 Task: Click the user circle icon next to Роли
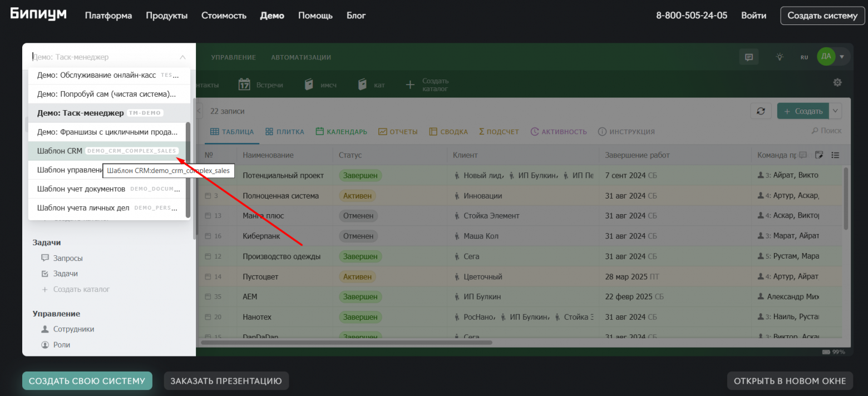coord(45,345)
